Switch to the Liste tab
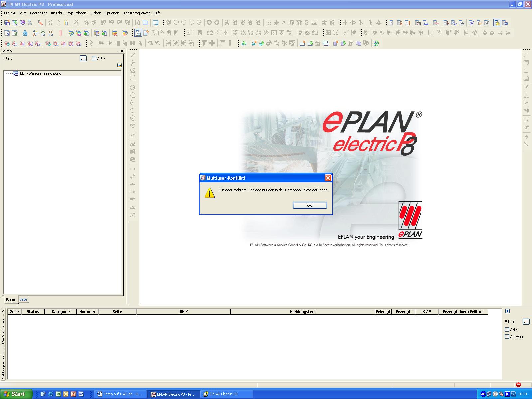 pyautogui.click(x=23, y=299)
